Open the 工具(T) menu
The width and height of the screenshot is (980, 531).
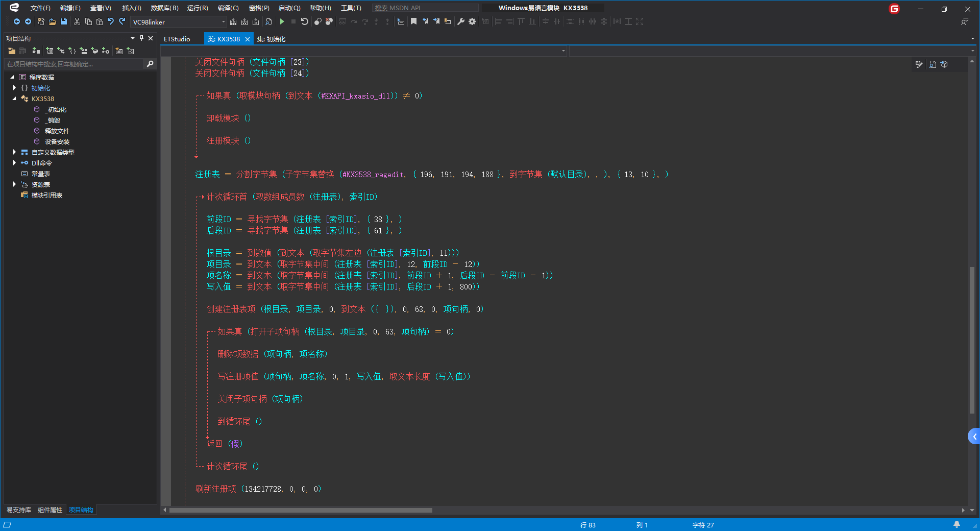351,8
